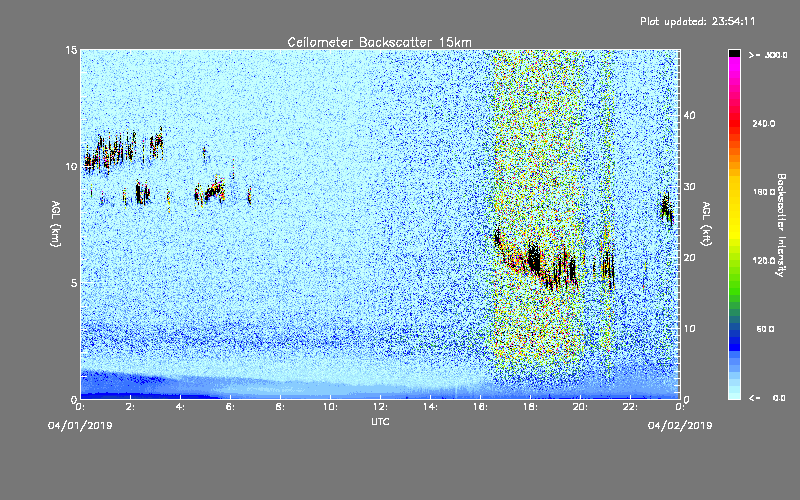
Task: Click the 5 km tick label
Action: [74, 283]
